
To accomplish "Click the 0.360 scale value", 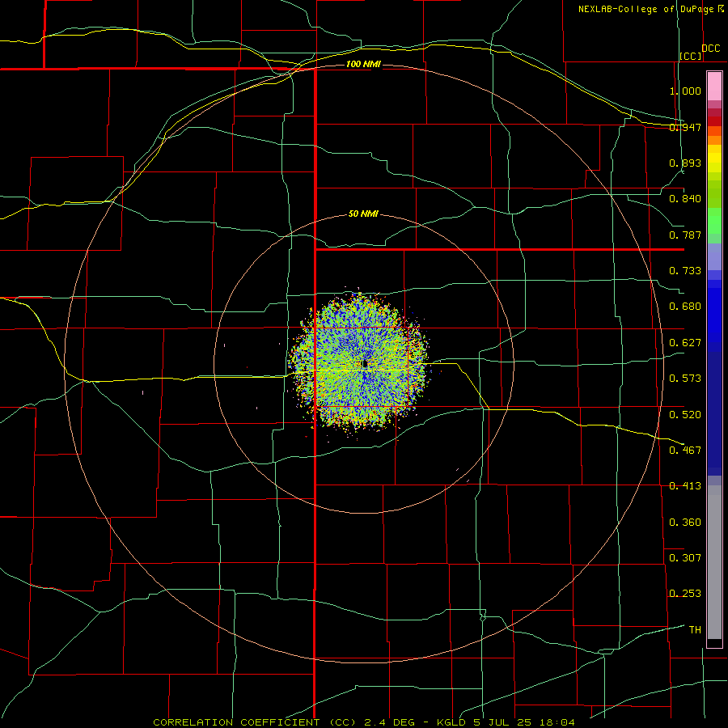I will coord(685,523).
